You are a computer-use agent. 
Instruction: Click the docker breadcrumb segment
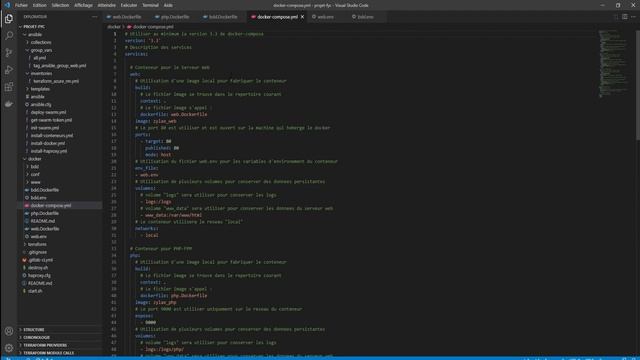pyautogui.click(x=114, y=27)
